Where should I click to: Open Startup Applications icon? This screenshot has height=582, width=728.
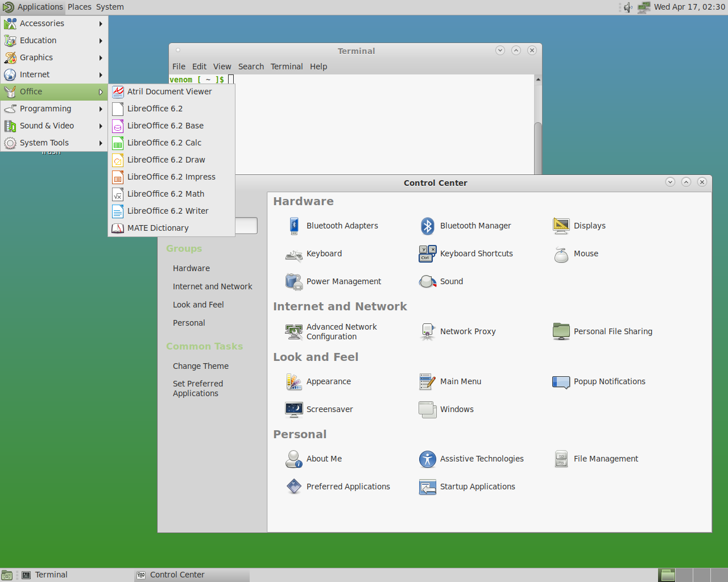tap(428, 487)
